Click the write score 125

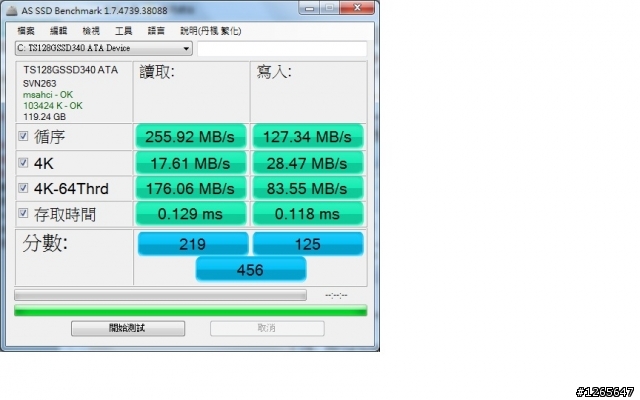308,244
